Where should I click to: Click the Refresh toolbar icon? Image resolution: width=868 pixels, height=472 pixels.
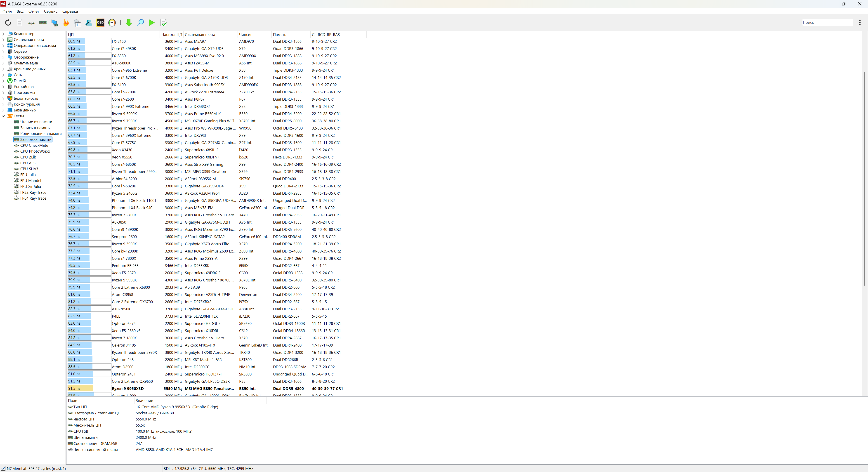point(8,23)
